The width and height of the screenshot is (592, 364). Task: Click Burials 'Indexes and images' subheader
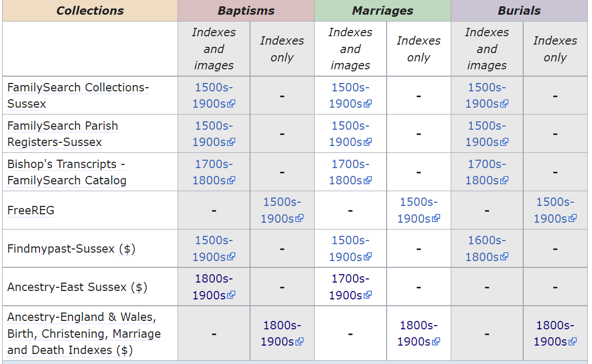click(486, 49)
